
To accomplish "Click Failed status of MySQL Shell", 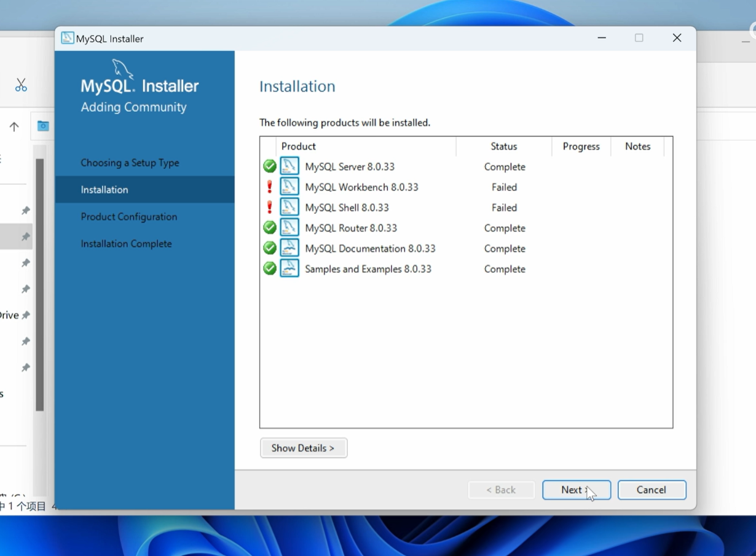I will coord(504,207).
